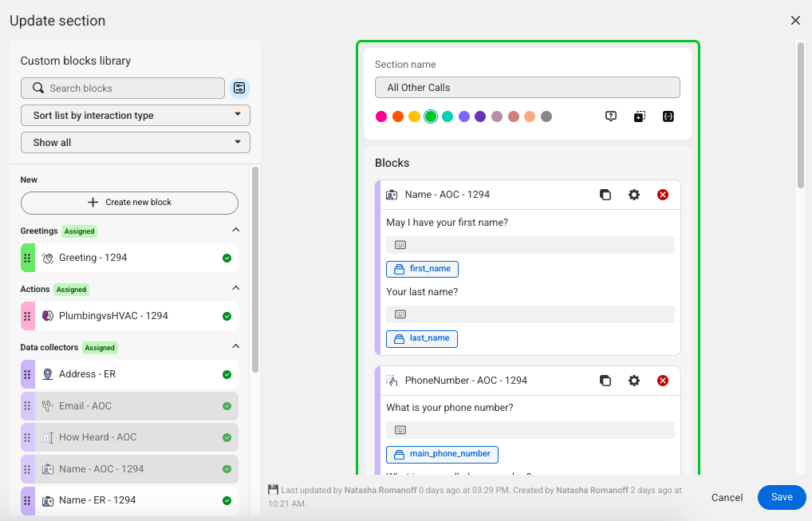Screen dimensions: 812x521
Task: Select the Email - AOC library block
Action: (x=129, y=406)
